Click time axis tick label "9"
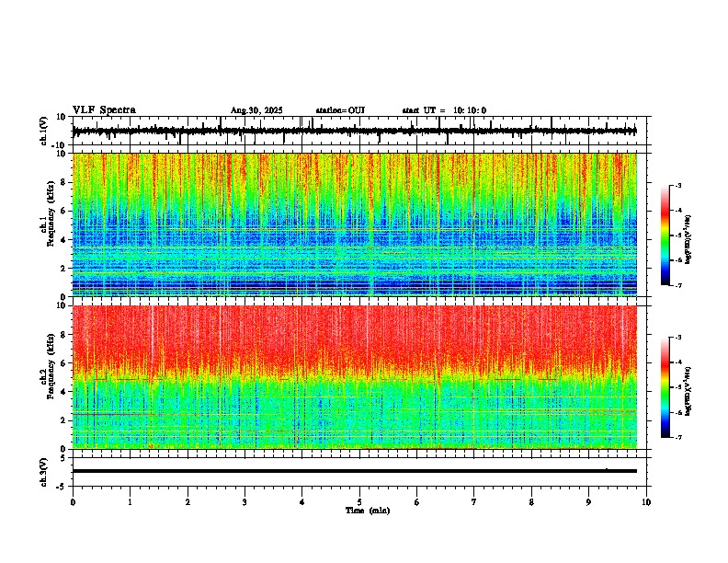This screenshot has width=728, height=563. pyautogui.click(x=588, y=502)
